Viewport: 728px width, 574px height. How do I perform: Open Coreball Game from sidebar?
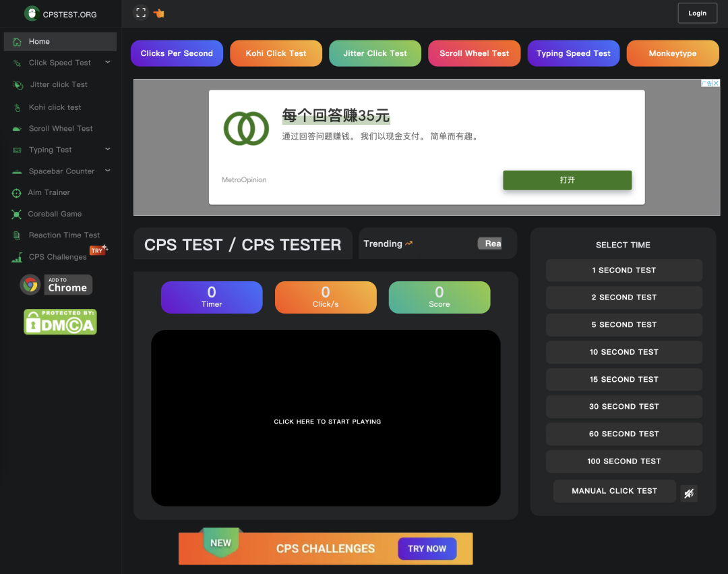pyautogui.click(x=55, y=214)
